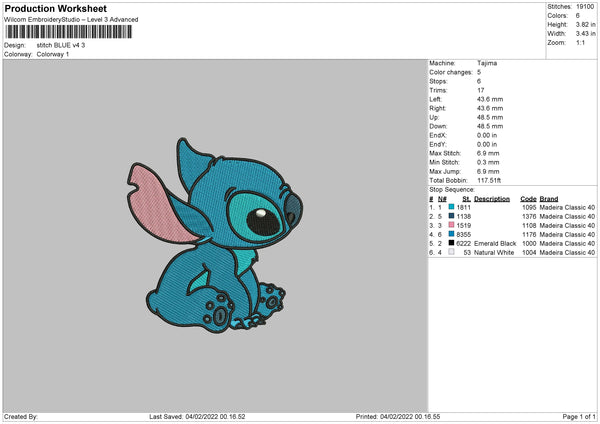Click the 'Description' column header

(x=492, y=199)
